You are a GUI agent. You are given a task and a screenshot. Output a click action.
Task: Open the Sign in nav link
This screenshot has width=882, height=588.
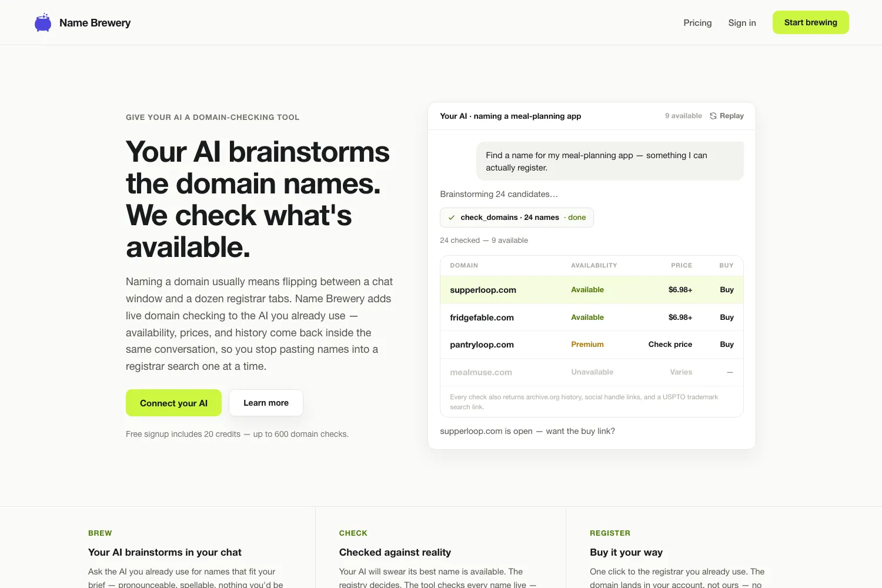point(742,22)
